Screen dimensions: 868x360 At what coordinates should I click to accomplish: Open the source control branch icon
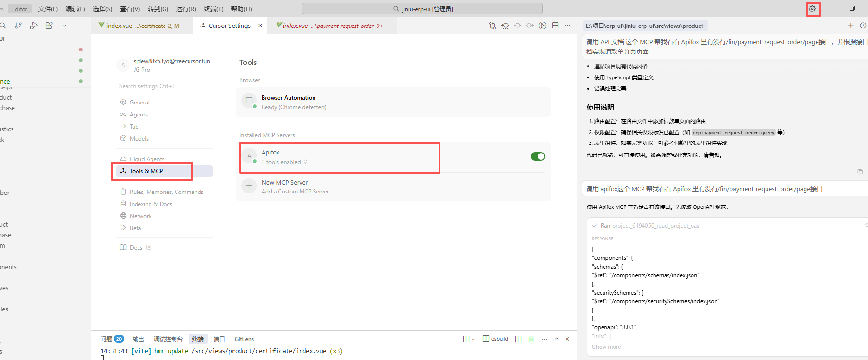[18, 26]
